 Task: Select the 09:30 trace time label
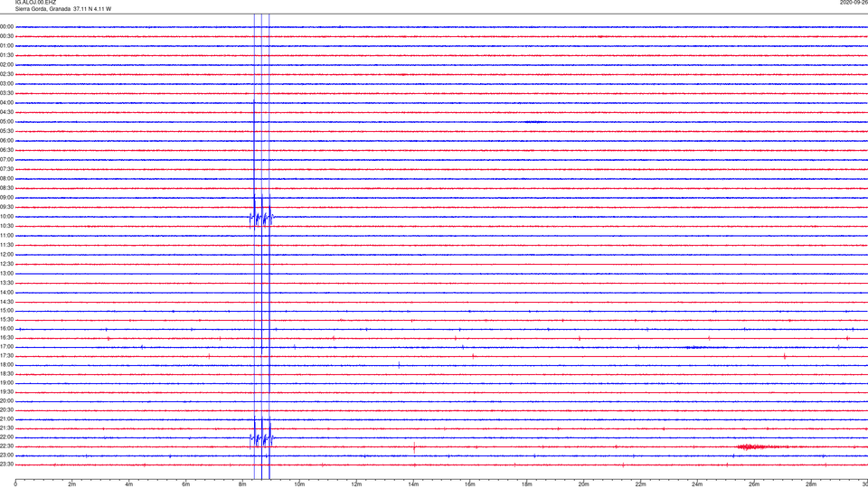[x=7, y=207]
